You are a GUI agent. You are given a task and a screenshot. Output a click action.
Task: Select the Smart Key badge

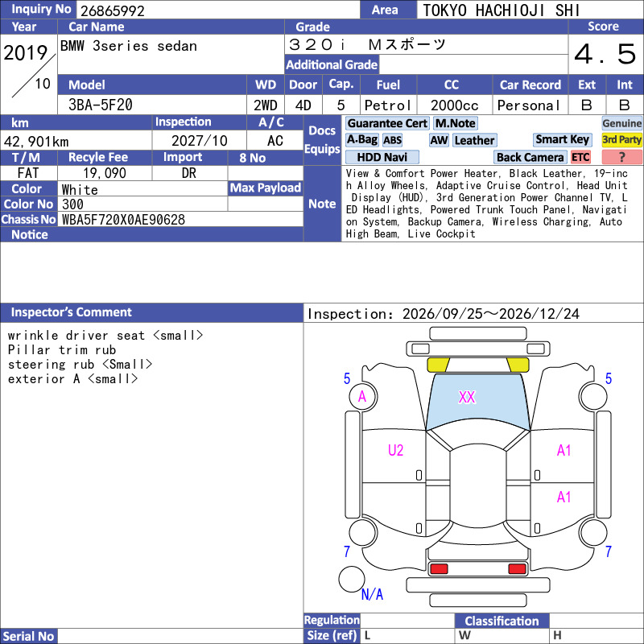(562, 140)
